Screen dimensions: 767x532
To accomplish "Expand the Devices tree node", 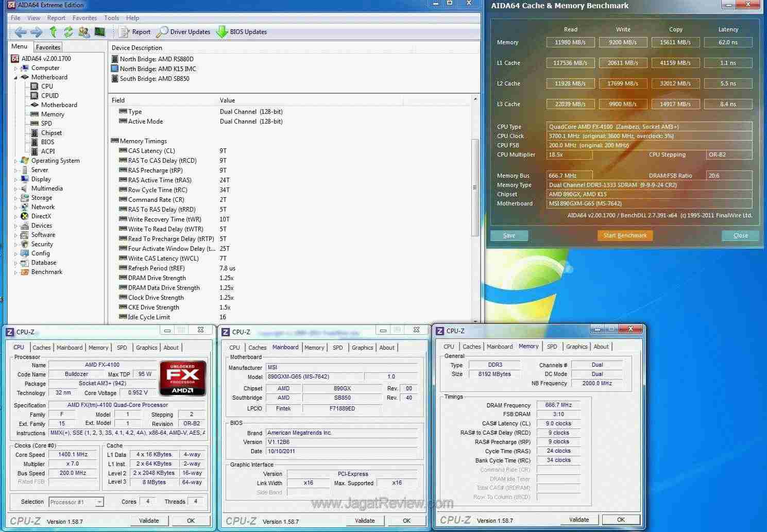I will 15,226.
